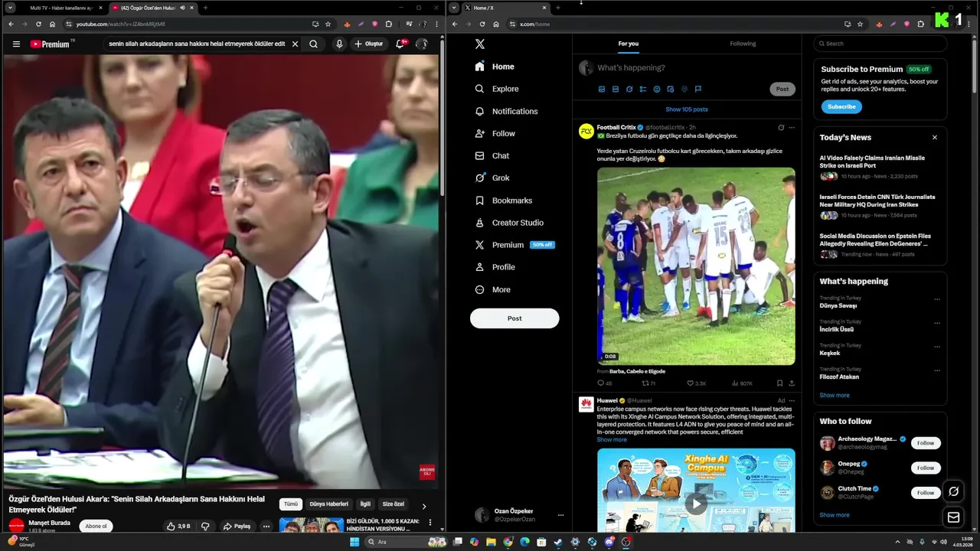Image resolution: width=980 pixels, height=551 pixels.
Task: Show next filter chips with arrow
Action: coord(424,506)
